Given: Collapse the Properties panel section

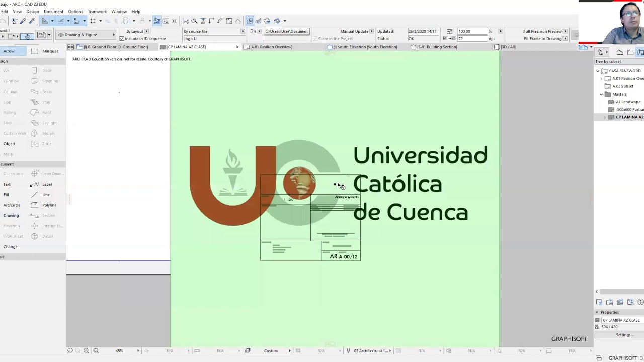Looking at the screenshot, I should click(597, 312).
